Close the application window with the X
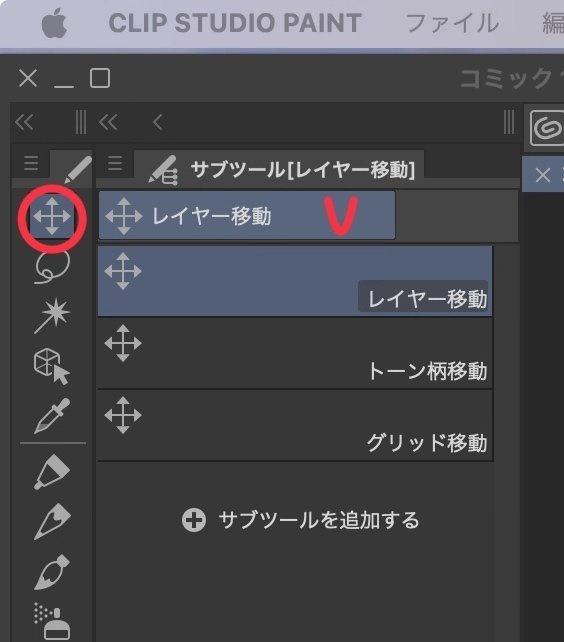This screenshot has height=642, width=564. [x=28, y=78]
